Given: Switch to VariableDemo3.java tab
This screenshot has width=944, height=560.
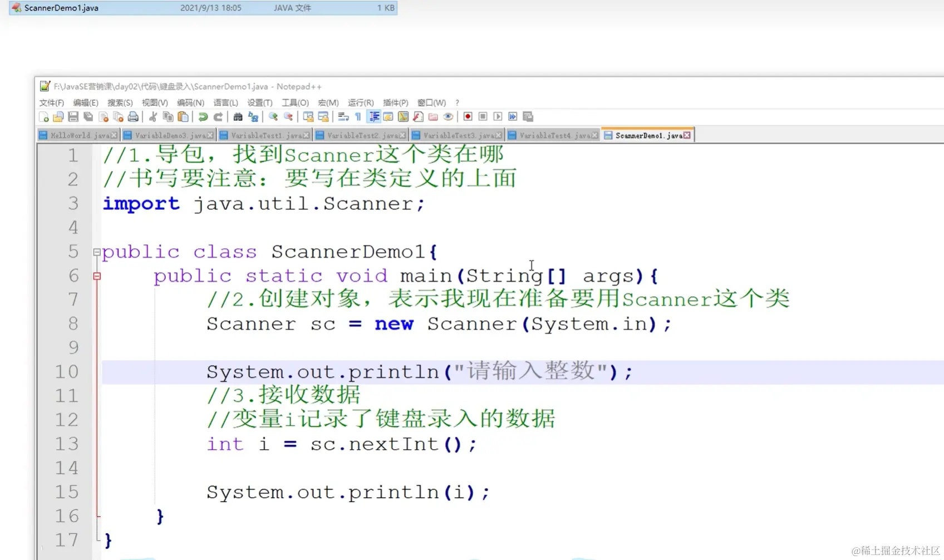Looking at the screenshot, I should (169, 135).
